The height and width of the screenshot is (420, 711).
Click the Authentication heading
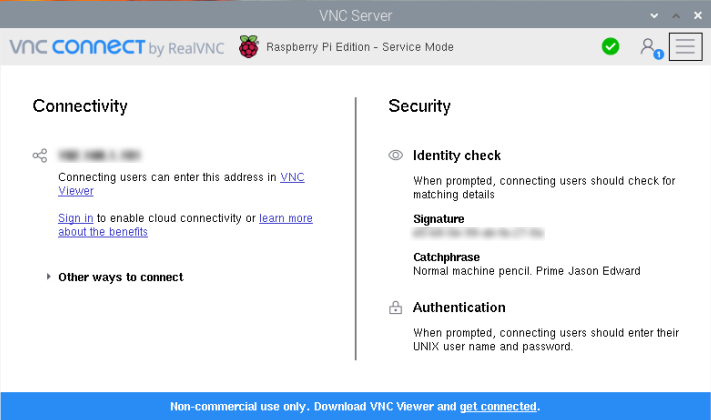point(459,308)
